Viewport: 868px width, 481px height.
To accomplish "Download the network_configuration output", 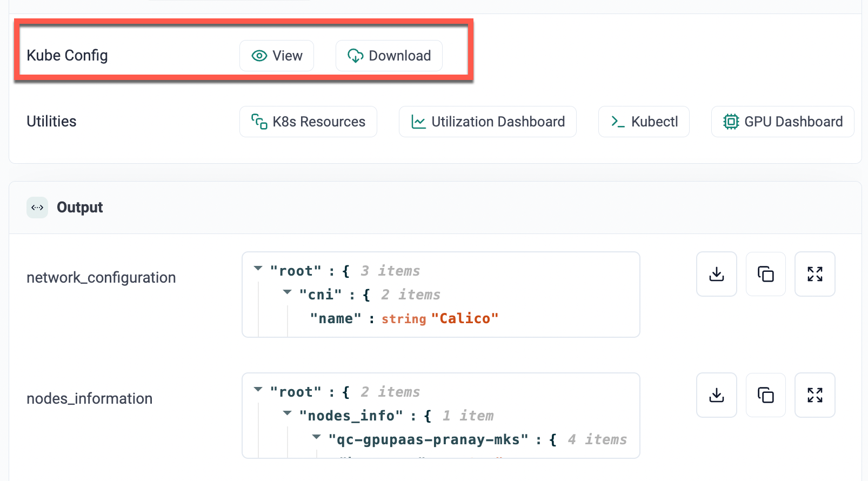I will point(716,274).
